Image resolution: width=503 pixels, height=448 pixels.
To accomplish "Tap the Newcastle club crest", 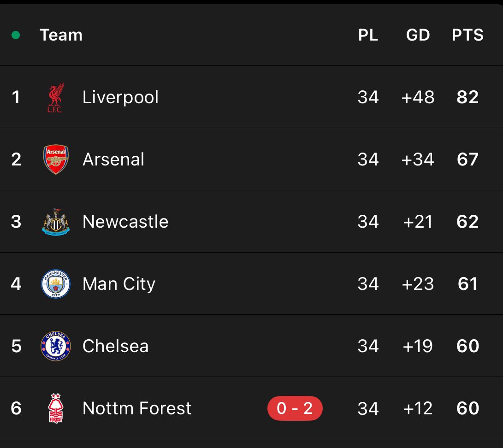I will pos(56,222).
